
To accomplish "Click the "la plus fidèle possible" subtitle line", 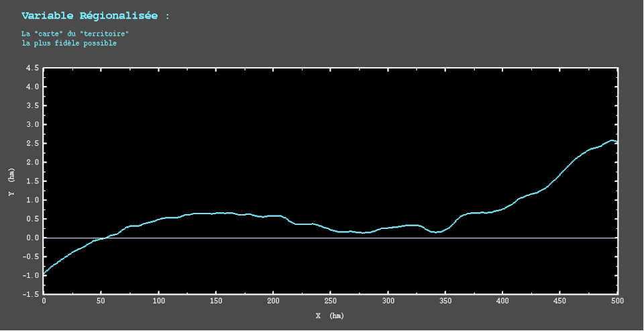I will tap(68, 43).
